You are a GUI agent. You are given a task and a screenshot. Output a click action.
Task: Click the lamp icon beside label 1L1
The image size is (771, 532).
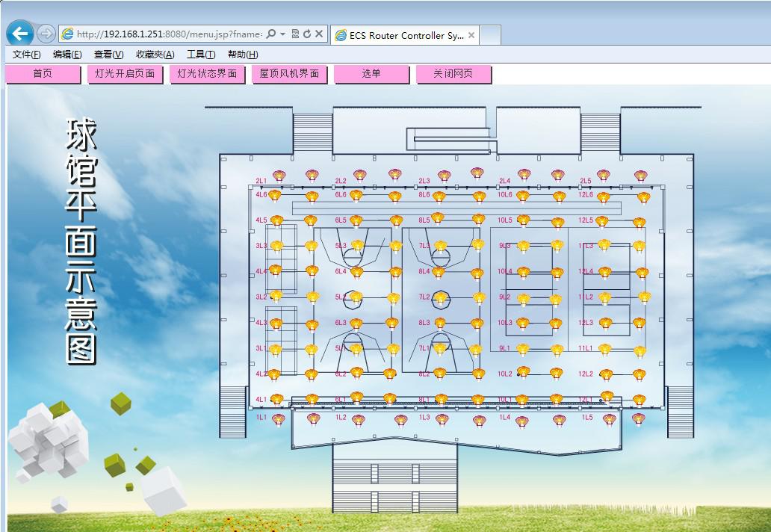coord(279,419)
